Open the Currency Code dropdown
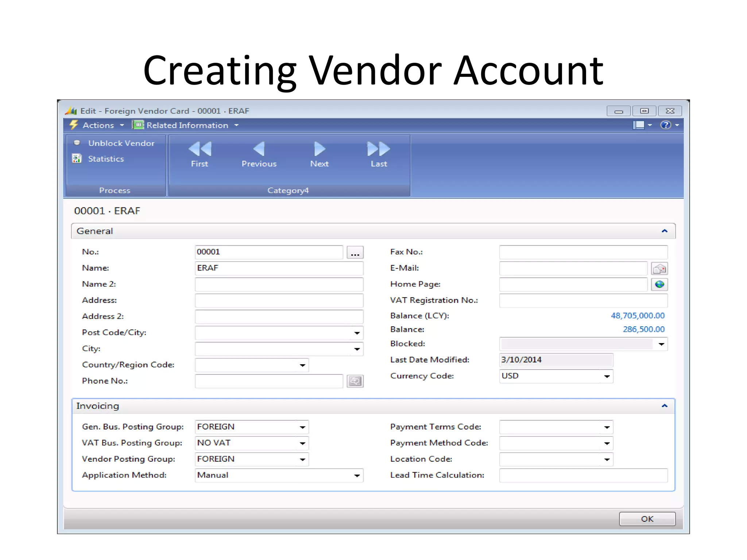Image resolution: width=747 pixels, height=560 pixels. 607,376
